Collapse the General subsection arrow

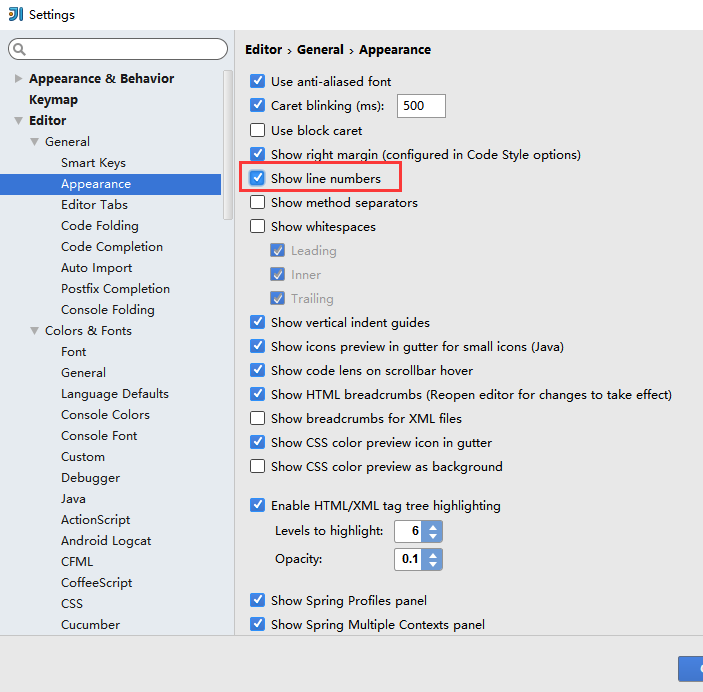34,142
